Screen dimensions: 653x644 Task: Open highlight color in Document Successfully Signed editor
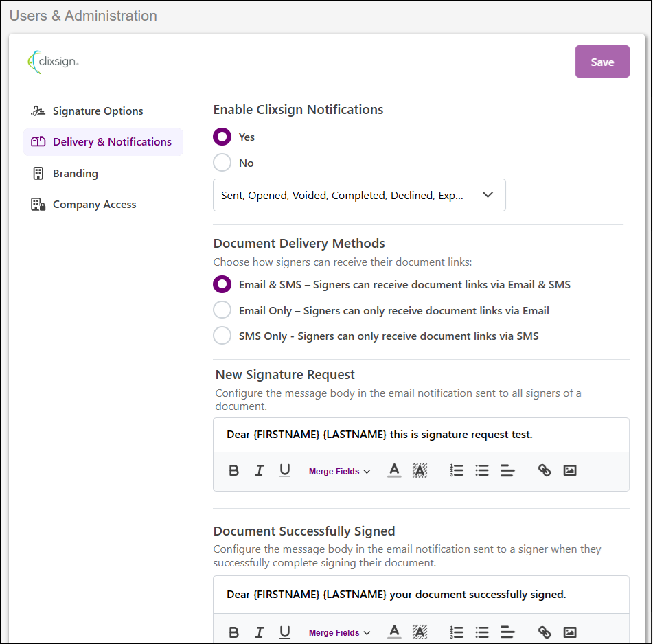click(x=420, y=632)
